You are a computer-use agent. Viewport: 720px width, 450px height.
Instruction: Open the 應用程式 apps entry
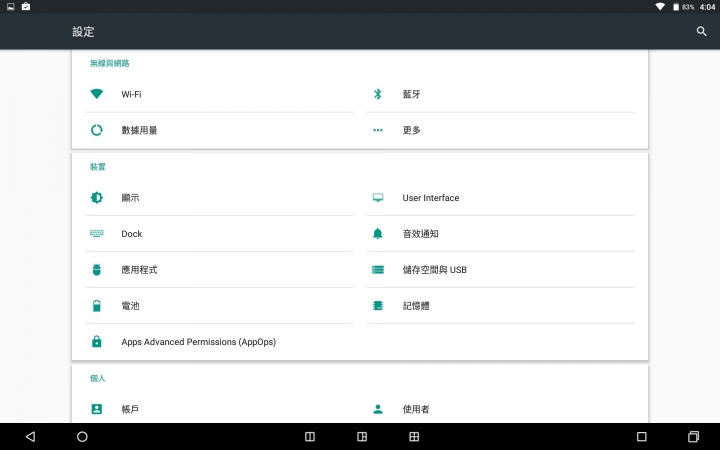219,270
